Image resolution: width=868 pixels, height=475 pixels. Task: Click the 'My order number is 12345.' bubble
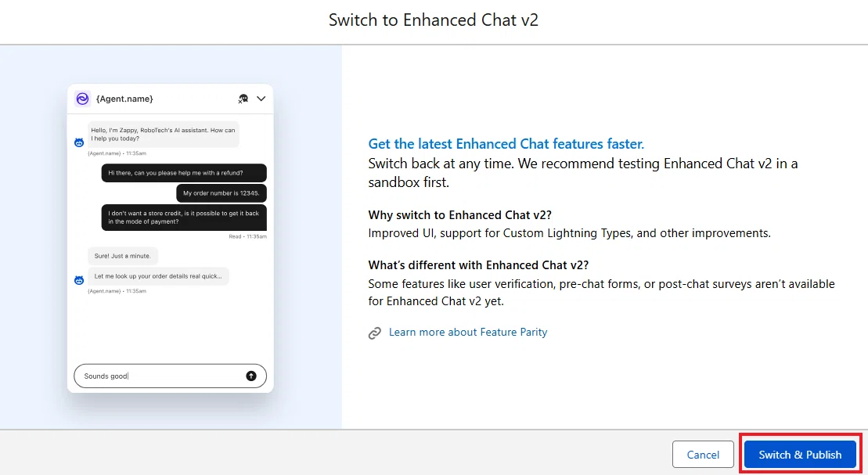pyautogui.click(x=222, y=193)
